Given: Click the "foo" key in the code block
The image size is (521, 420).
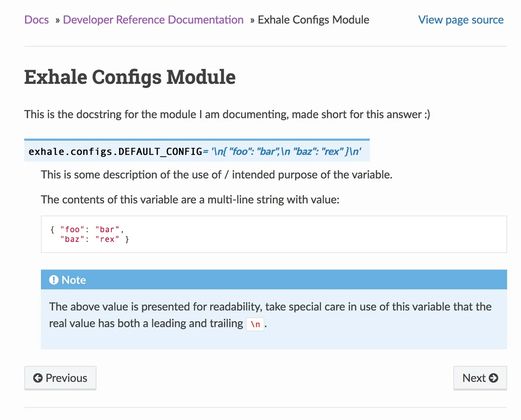Looking at the screenshot, I should [x=72, y=229].
